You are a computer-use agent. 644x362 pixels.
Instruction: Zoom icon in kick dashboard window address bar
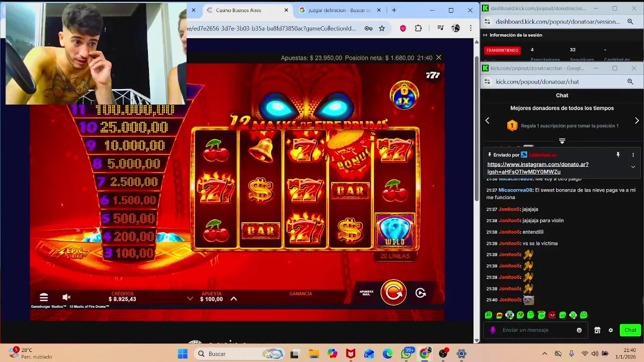click(x=630, y=22)
